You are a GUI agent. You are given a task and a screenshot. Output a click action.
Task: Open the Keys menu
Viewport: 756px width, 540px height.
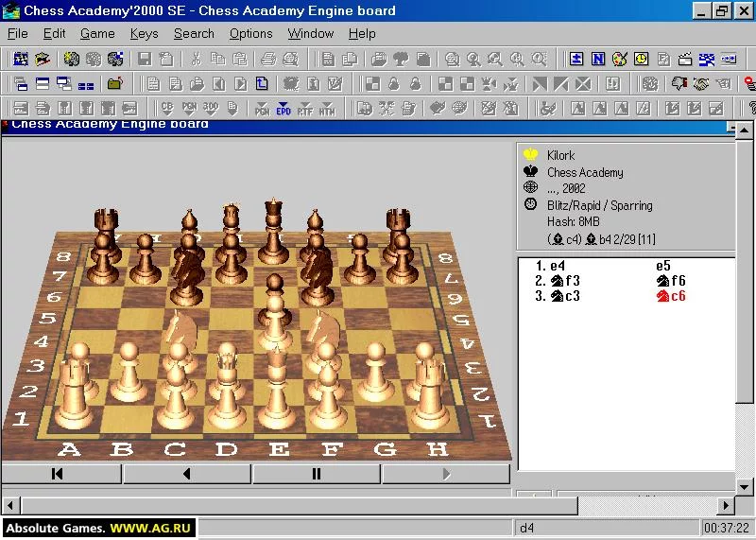coord(145,34)
